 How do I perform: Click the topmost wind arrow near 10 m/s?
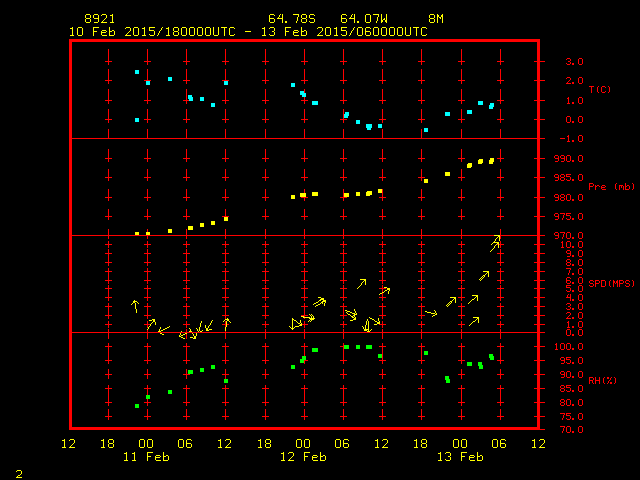click(x=495, y=243)
